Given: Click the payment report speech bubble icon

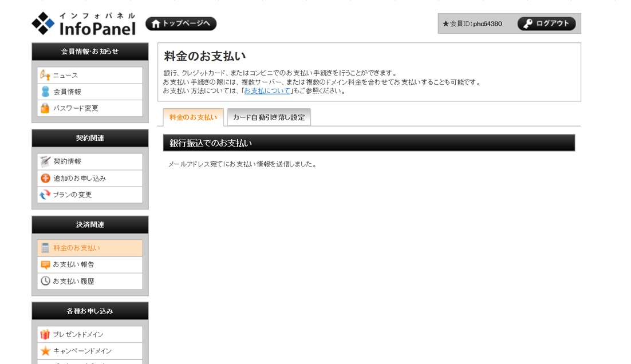Looking at the screenshot, I should [x=45, y=264].
